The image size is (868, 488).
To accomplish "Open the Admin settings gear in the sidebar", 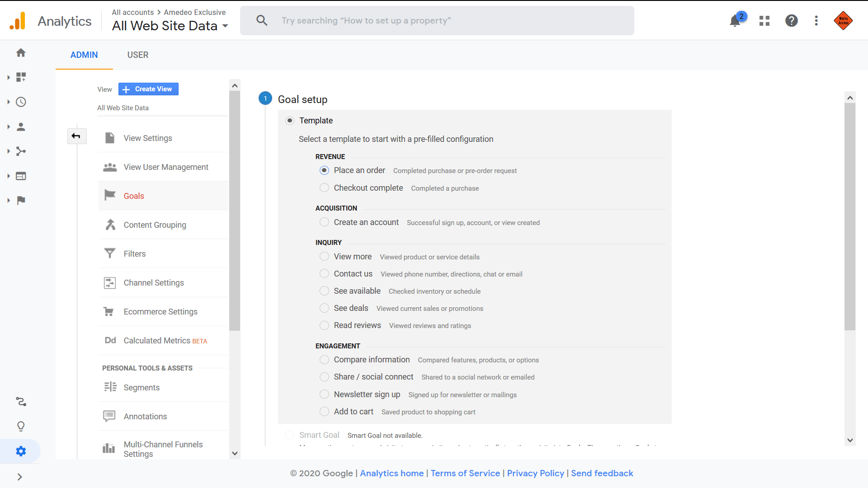I will point(21,450).
